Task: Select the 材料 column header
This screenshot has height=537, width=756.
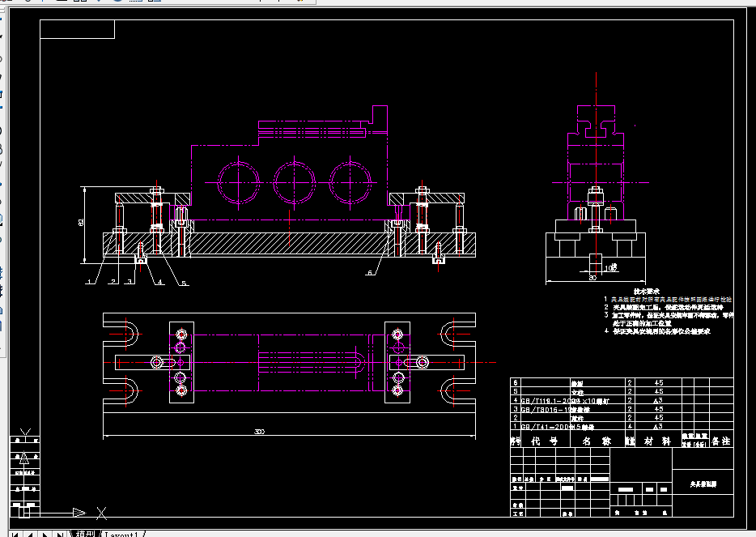Action: pos(657,441)
